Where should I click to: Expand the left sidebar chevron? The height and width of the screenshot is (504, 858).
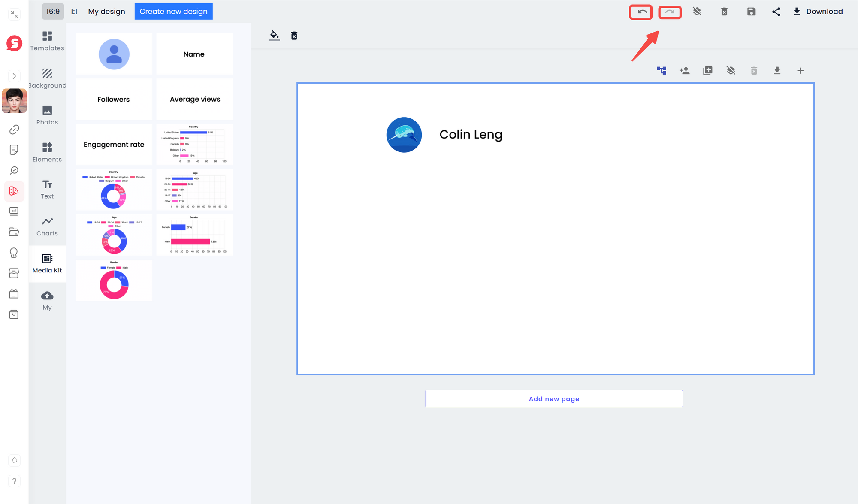point(14,76)
